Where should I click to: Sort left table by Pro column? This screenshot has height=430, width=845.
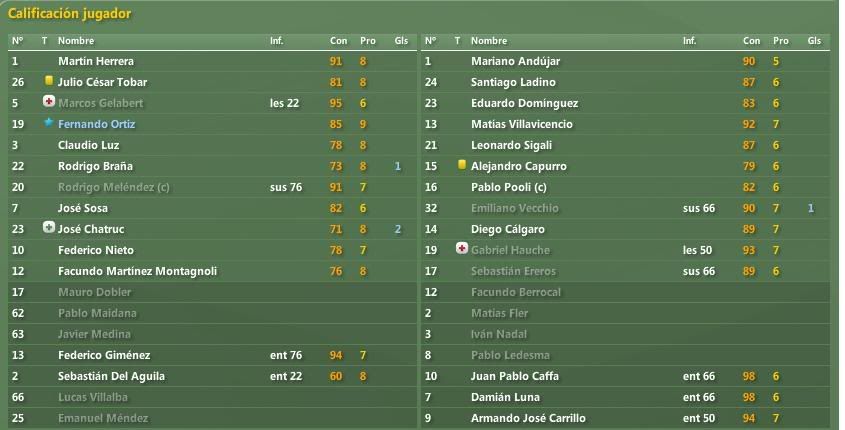(x=368, y=40)
